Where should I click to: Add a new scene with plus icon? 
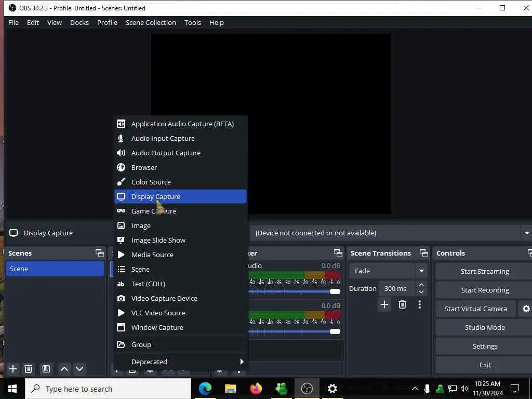pos(13,369)
